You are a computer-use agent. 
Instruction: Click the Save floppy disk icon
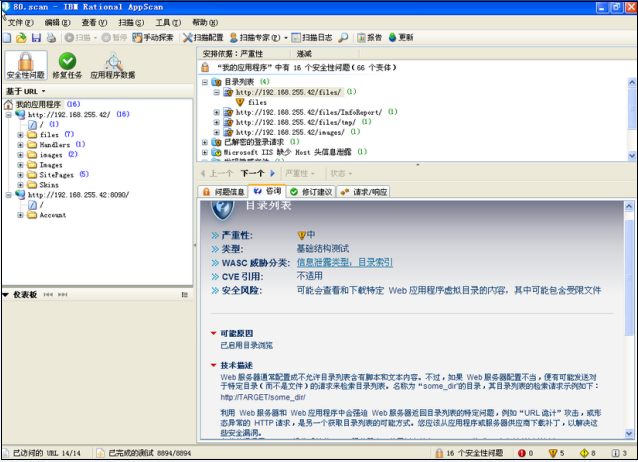pos(36,37)
